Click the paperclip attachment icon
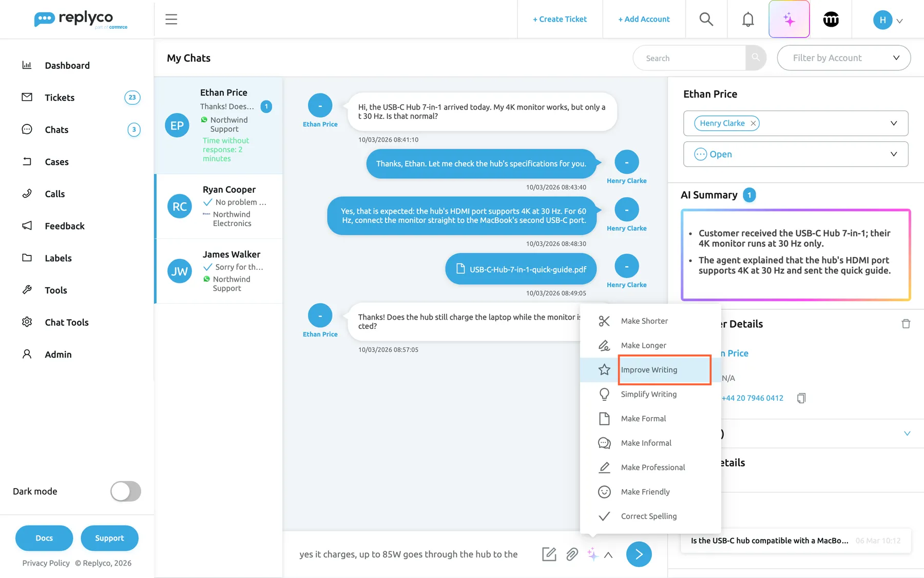This screenshot has width=924, height=578. 572,554
